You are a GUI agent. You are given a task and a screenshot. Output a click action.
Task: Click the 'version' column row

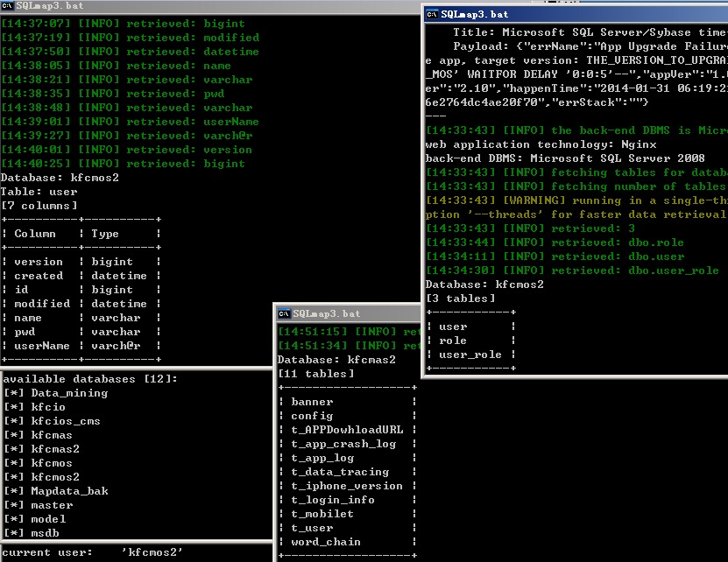81,262
